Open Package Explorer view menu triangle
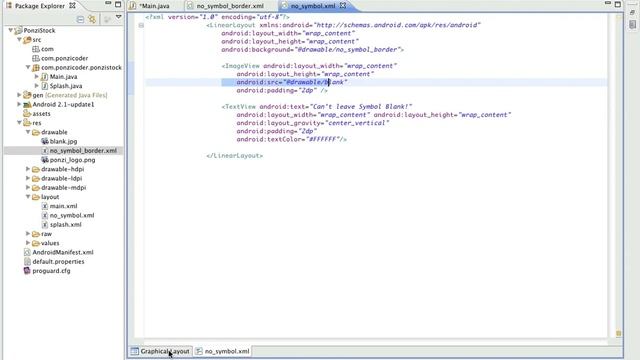This screenshot has height=360, width=640. (118, 17)
